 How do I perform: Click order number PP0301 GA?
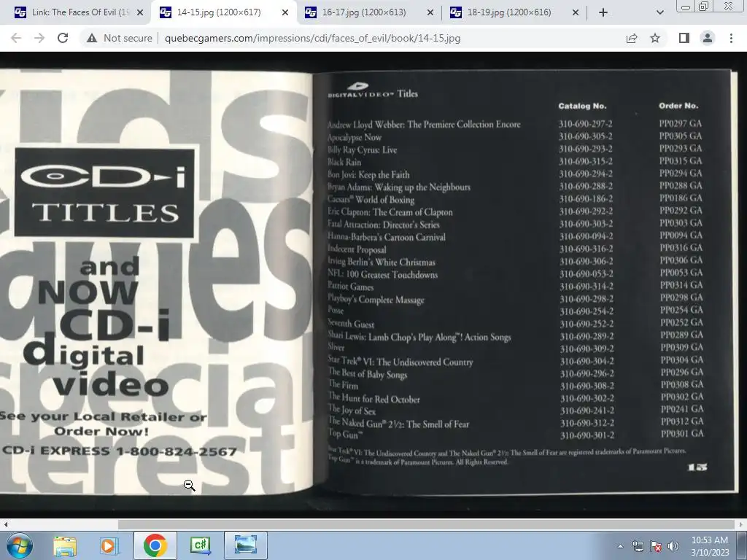tap(682, 433)
